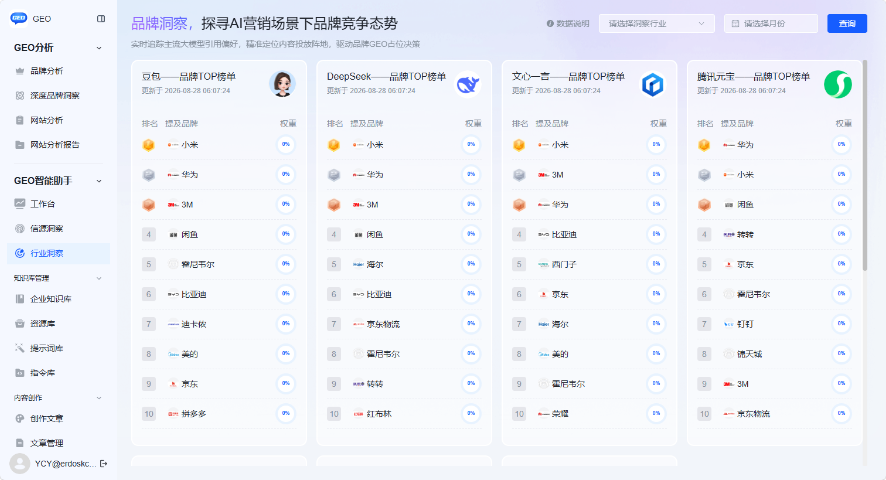Click the 查询 button
The width and height of the screenshot is (886, 480).
(846, 24)
